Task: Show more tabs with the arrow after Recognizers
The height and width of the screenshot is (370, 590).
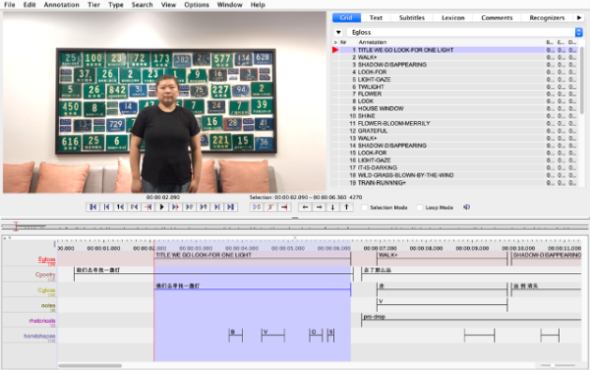Action: [x=579, y=18]
